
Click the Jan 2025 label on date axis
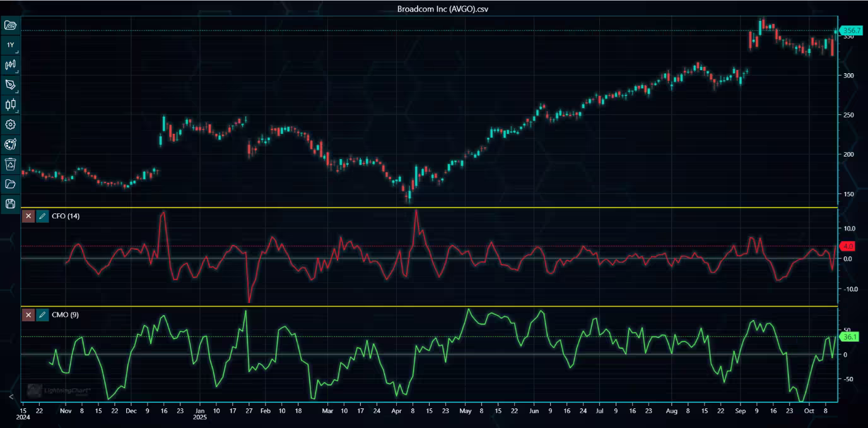point(200,413)
